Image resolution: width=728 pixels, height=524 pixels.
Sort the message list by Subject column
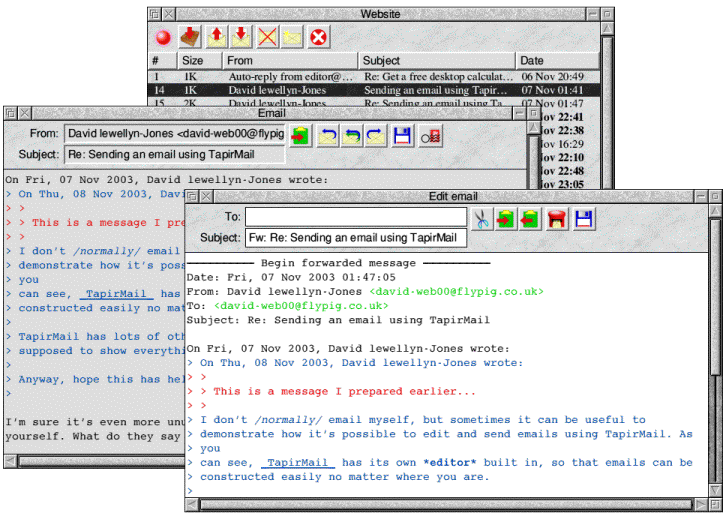[436, 61]
